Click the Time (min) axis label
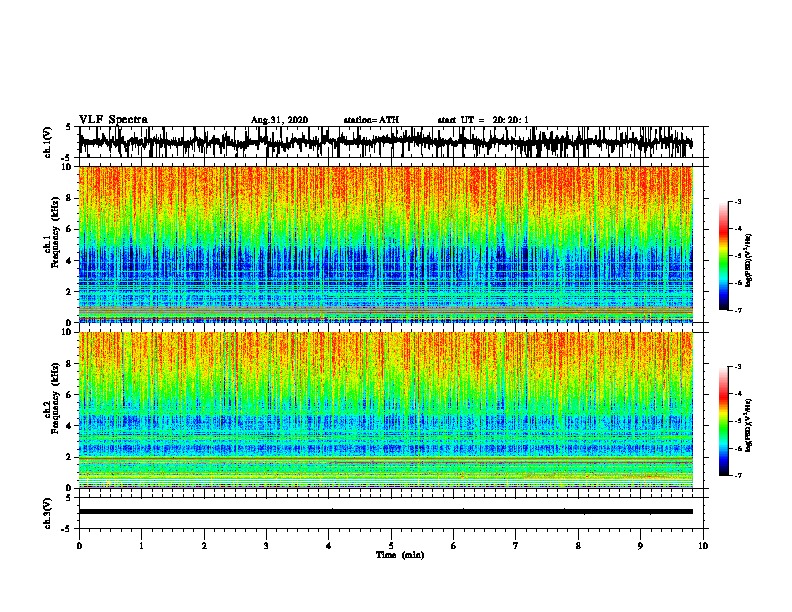Screen dimensions: 792x612 pyautogui.click(x=400, y=555)
